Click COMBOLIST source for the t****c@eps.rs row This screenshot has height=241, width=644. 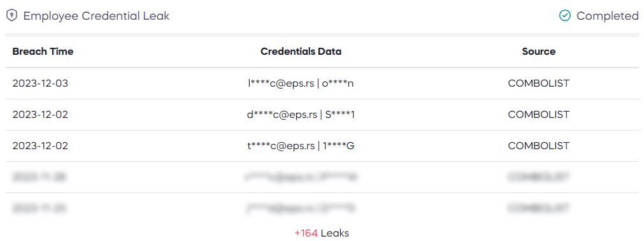click(x=539, y=146)
